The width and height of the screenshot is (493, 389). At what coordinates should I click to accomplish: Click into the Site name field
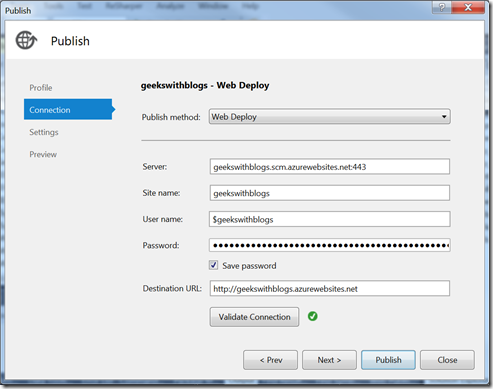330,193
